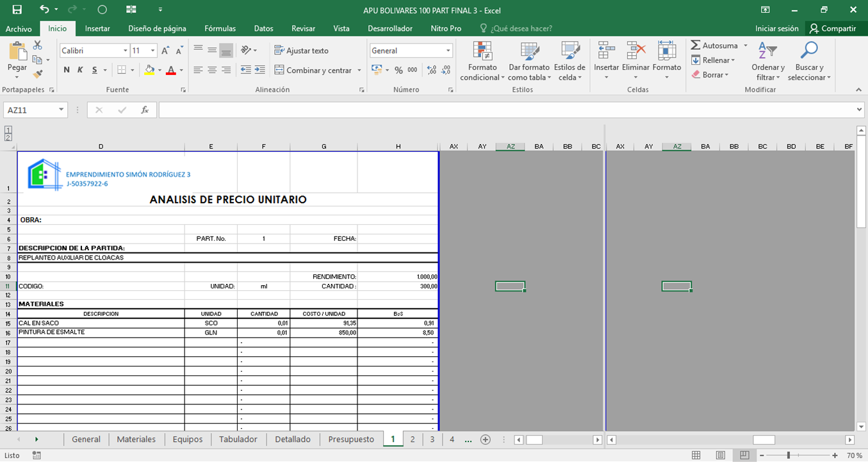Apply the thousands separator style
This screenshot has width=868, height=462.
pos(413,70)
